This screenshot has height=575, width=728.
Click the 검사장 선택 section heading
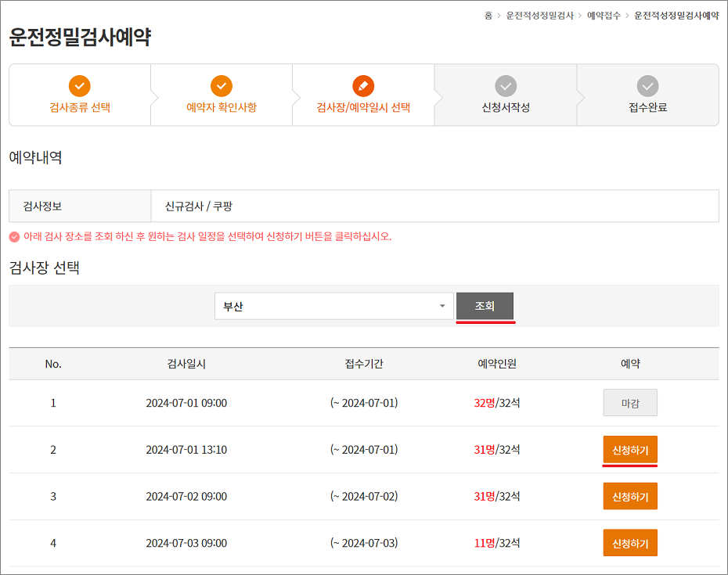pos(44,268)
